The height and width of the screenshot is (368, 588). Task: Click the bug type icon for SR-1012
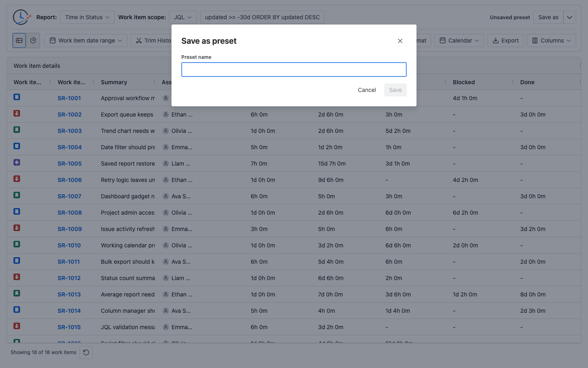17,277
